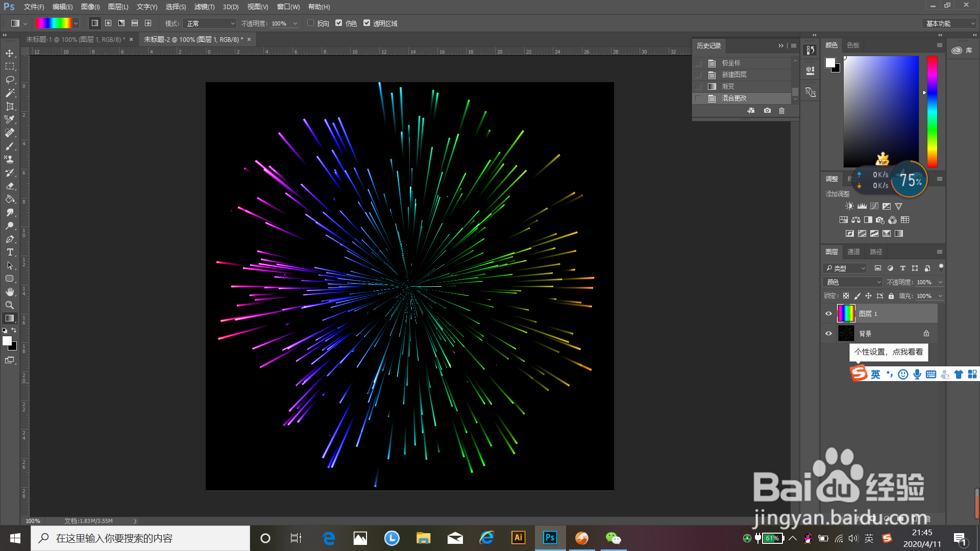980x551 pixels.
Task: Select the Hand tool
Action: [10, 292]
